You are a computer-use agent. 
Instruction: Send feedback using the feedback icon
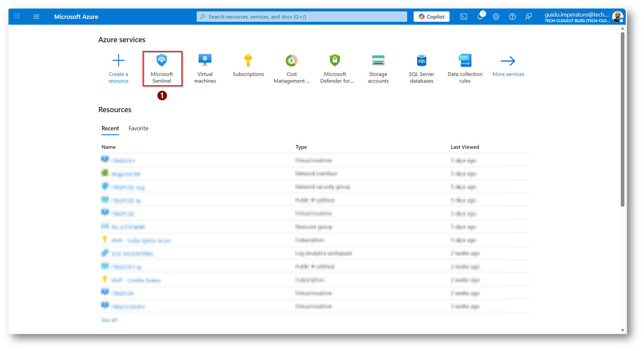tap(529, 17)
